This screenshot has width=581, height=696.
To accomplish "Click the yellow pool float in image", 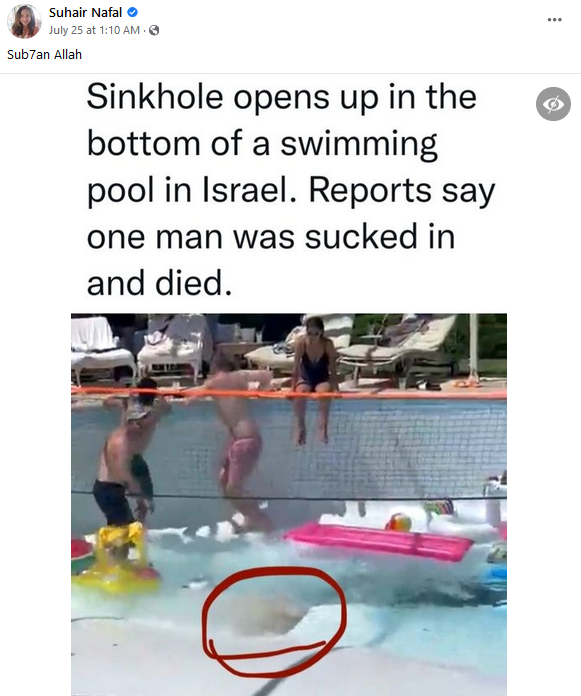I will (118, 559).
